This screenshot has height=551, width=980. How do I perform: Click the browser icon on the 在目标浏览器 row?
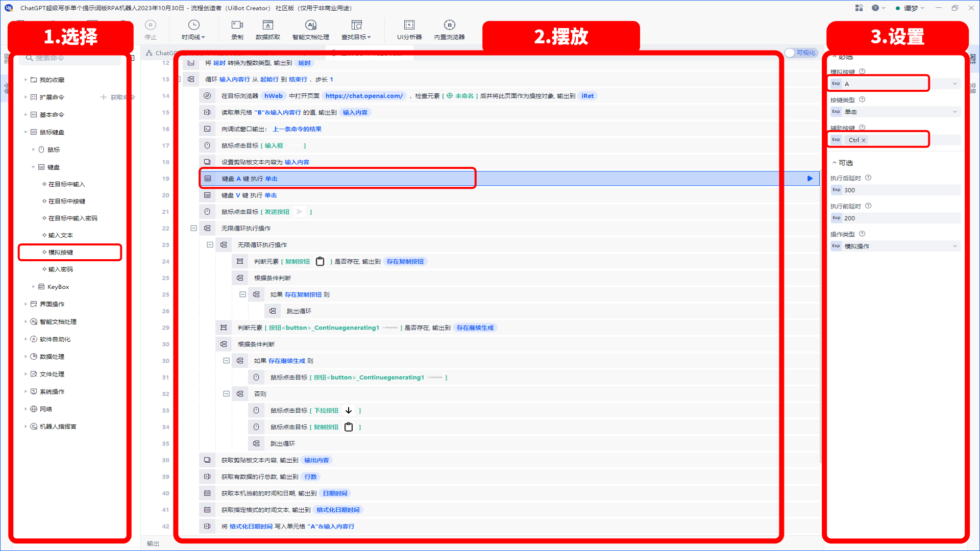(207, 96)
